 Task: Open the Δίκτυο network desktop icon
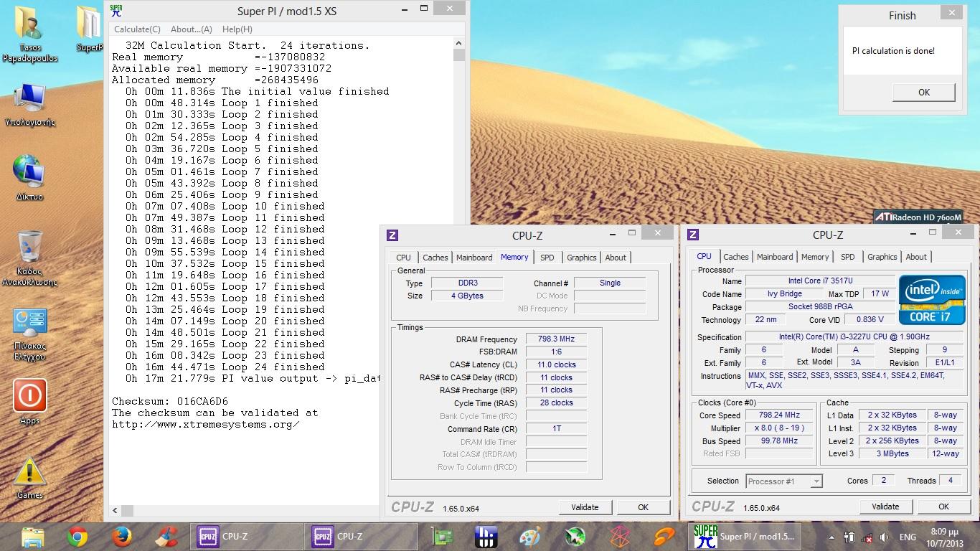(x=29, y=178)
